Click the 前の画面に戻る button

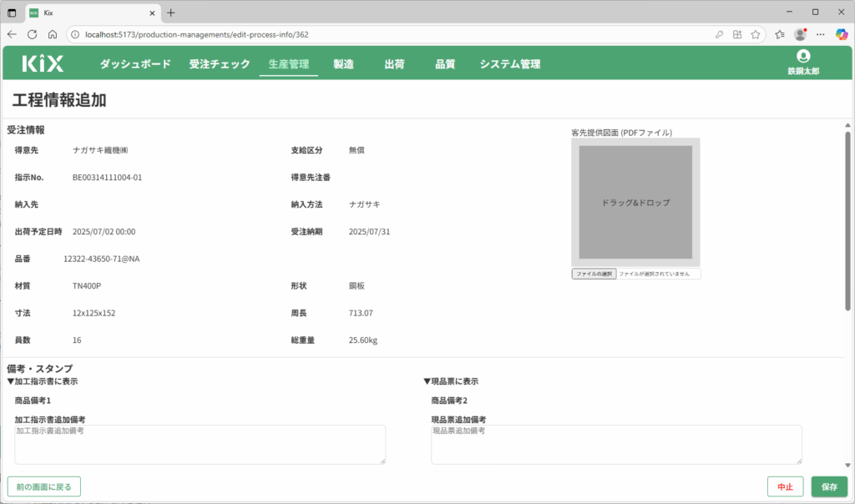coord(44,486)
